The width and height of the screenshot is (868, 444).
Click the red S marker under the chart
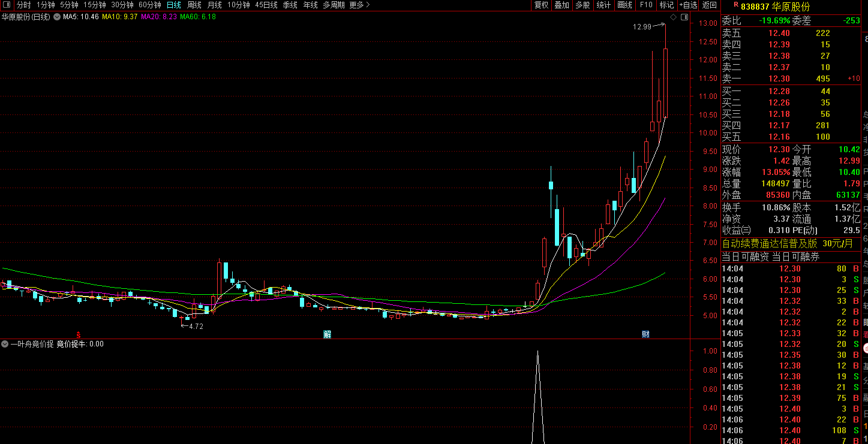point(78,334)
